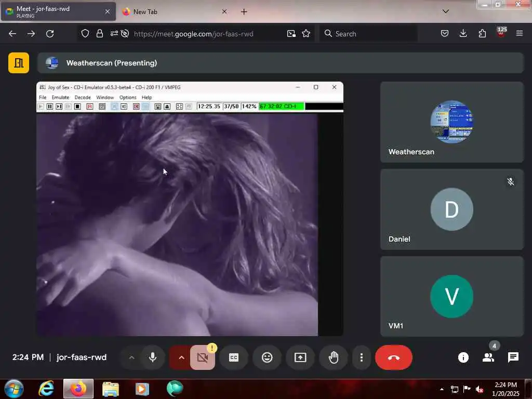Screen dimensions: 532x399
Task: Turn on closed captions
Action: 234,357
